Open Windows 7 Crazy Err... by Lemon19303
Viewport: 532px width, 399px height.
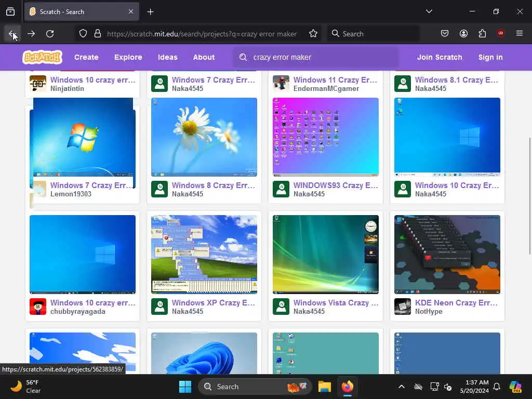click(x=92, y=185)
